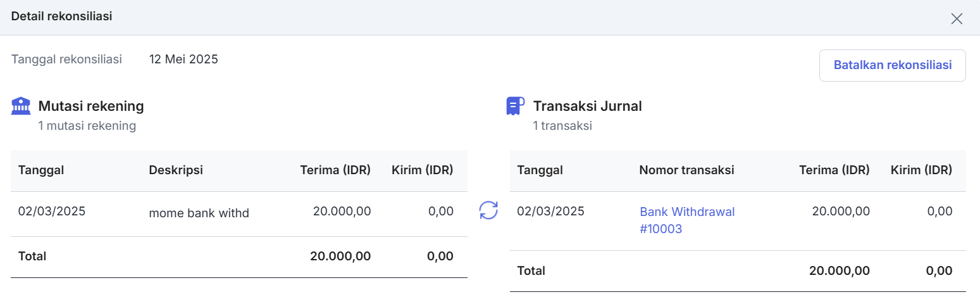
Task: Open the Bank Withdrawal #10003 link
Action: (x=687, y=220)
